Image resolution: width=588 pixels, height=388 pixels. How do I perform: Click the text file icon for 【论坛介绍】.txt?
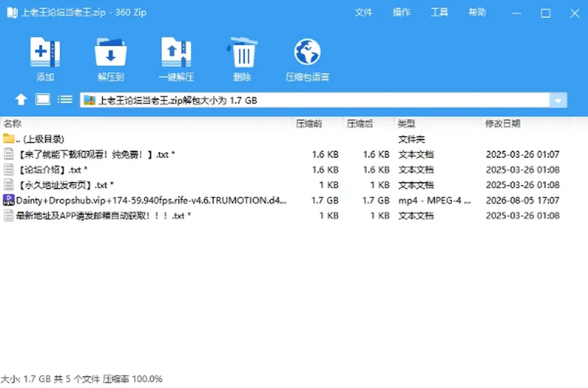point(9,170)
